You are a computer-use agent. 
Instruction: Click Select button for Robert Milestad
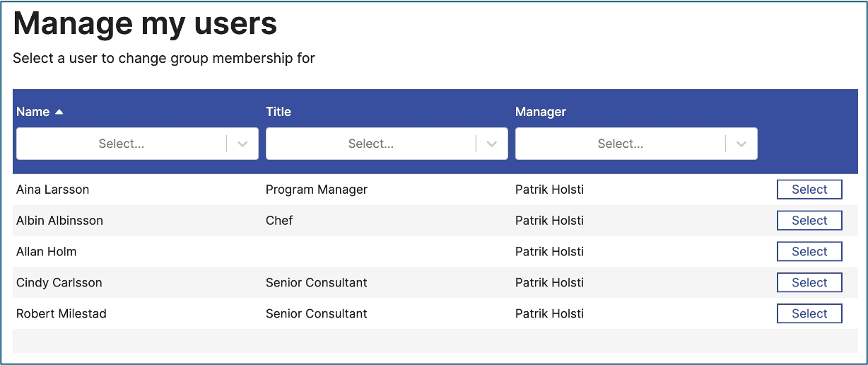(809, 314)
